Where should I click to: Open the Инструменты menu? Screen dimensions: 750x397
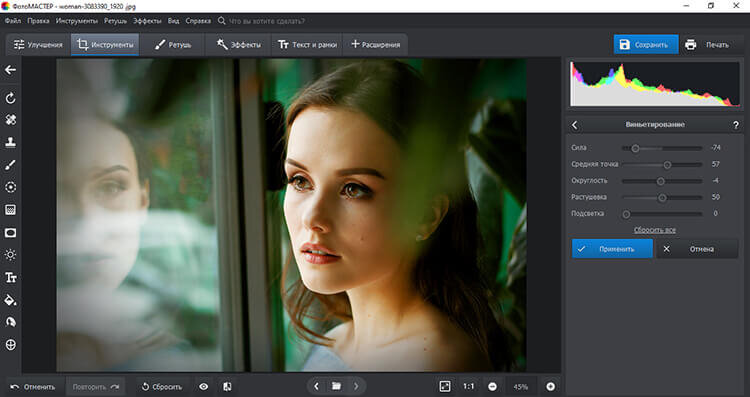pos(77,21)
